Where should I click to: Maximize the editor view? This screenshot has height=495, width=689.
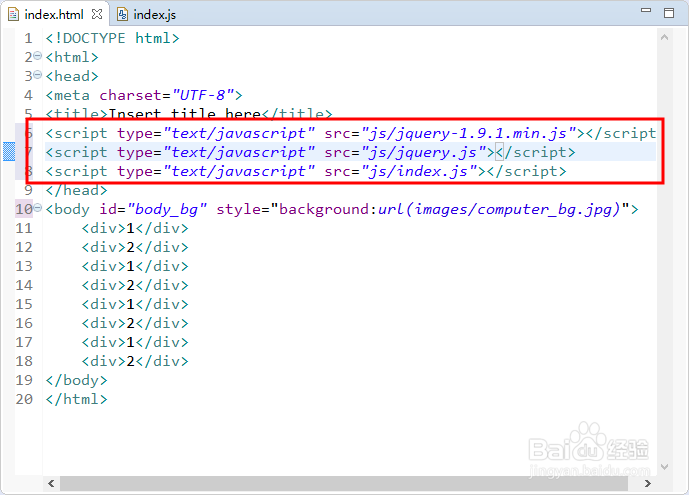(x=669, y=13)
